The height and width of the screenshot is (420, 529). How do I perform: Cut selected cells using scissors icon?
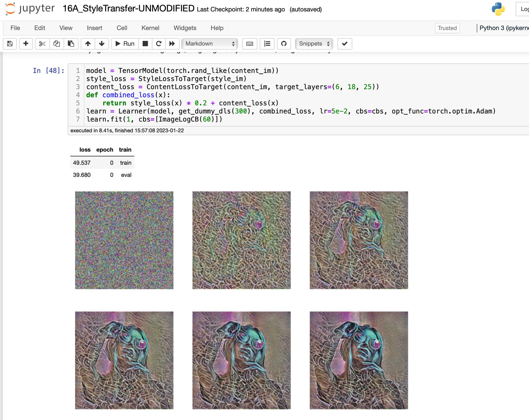(42, 44)
